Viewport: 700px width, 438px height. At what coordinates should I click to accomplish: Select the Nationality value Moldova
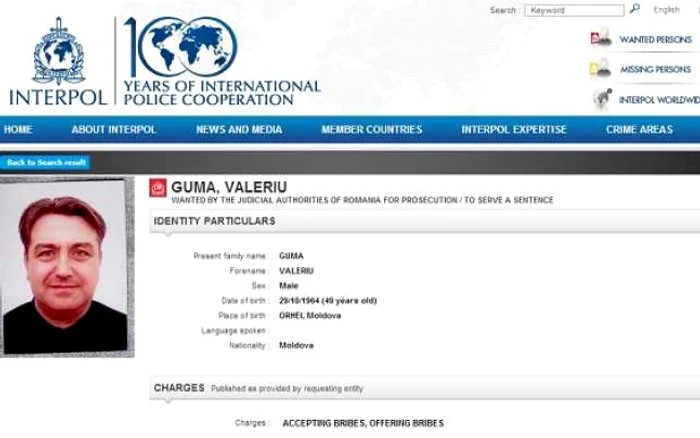[296, 346]
